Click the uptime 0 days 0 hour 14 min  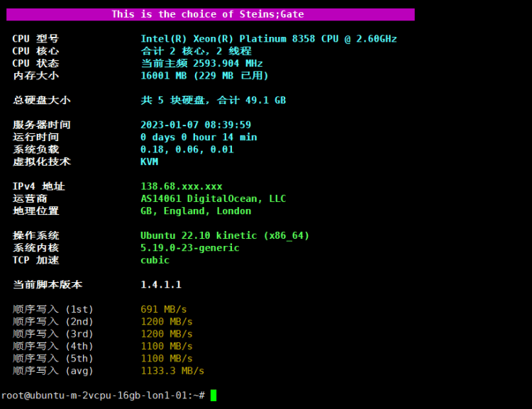[199, 137]
